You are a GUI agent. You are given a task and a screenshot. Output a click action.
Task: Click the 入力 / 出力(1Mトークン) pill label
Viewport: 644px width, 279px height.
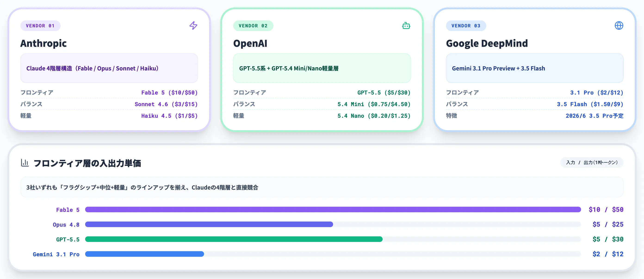(592, 162)
